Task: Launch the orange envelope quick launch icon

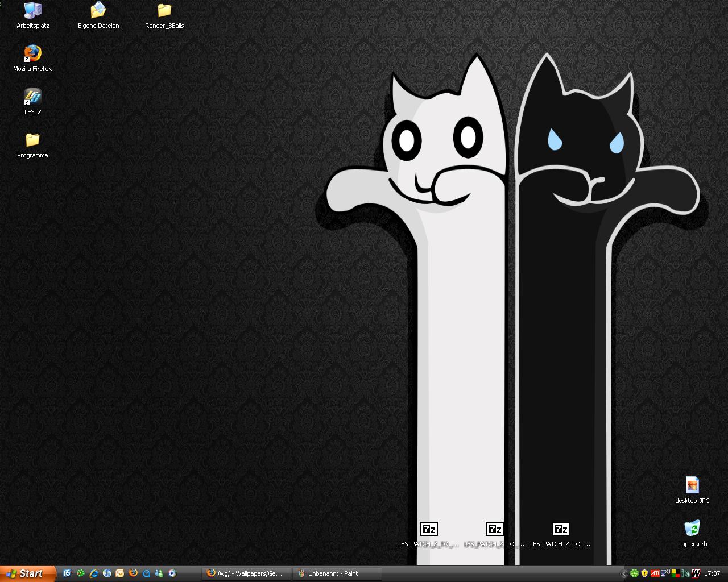Action: [120, 573]
